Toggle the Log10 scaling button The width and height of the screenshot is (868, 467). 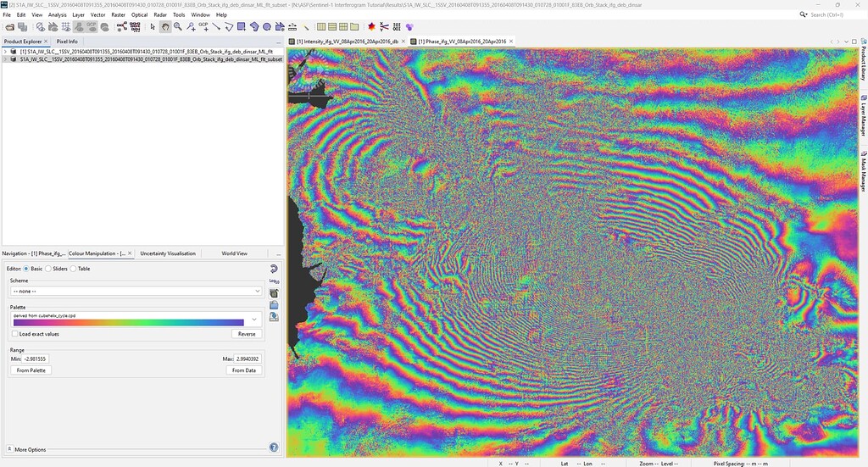coord(274,281)
